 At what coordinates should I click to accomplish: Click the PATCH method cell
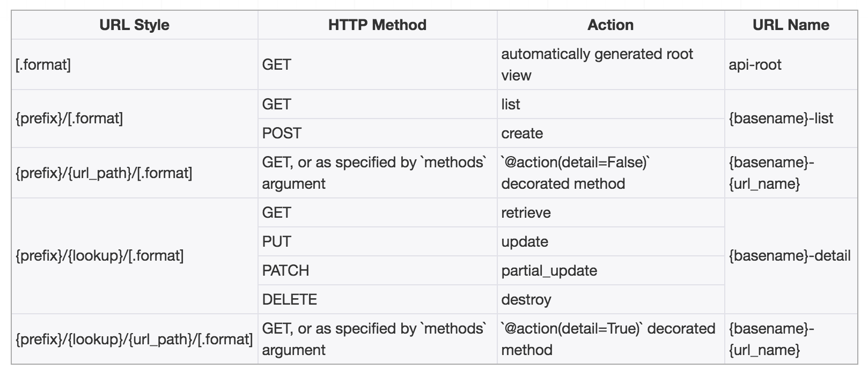click(x=285, y=271)
